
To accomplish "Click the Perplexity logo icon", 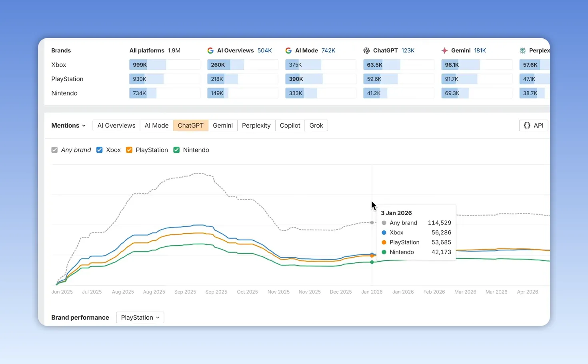I will click(522, 50).
